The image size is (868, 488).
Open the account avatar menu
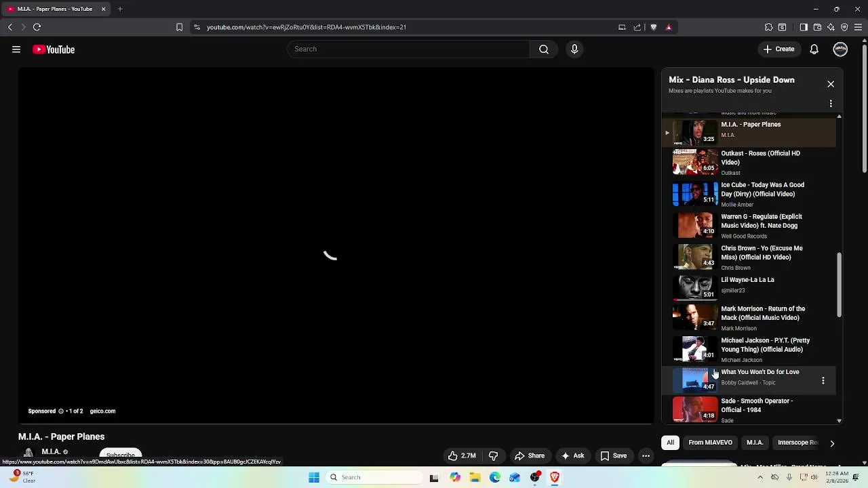[x=840, y=49]
